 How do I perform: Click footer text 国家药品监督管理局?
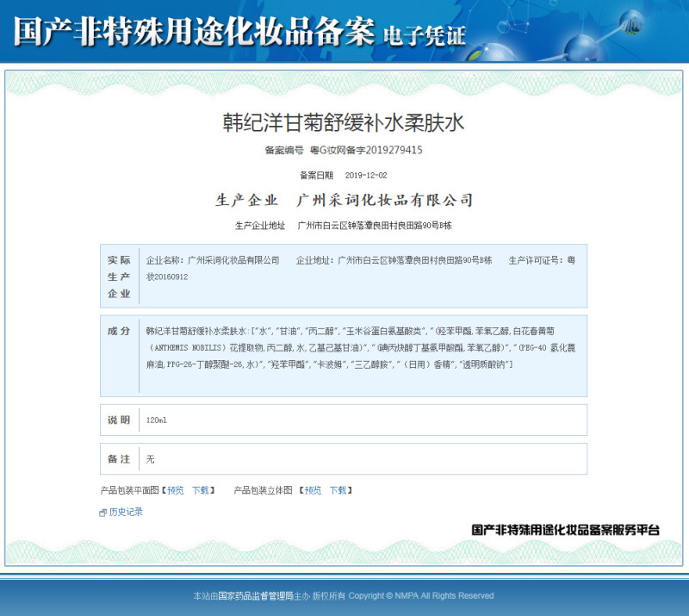click(256, 596)
